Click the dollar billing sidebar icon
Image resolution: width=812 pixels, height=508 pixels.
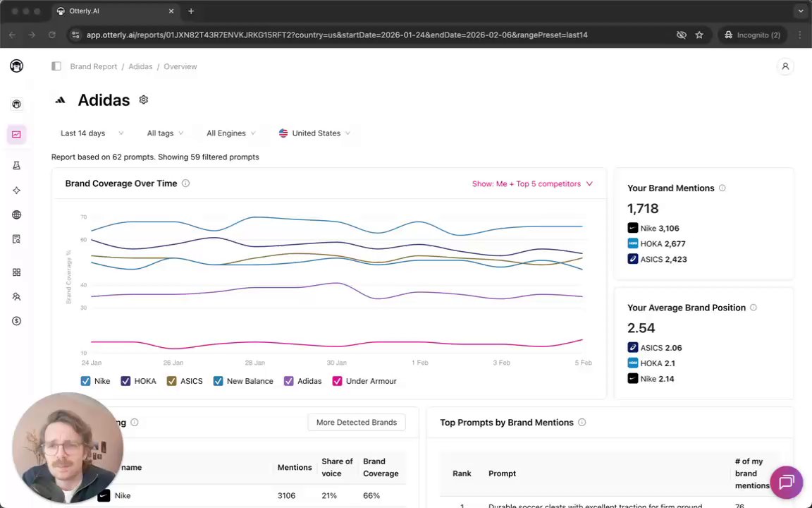(16, 321)
